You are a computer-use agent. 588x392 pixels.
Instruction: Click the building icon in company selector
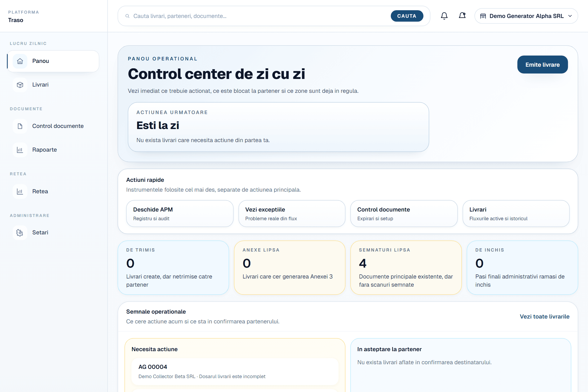tap(483, 16)
